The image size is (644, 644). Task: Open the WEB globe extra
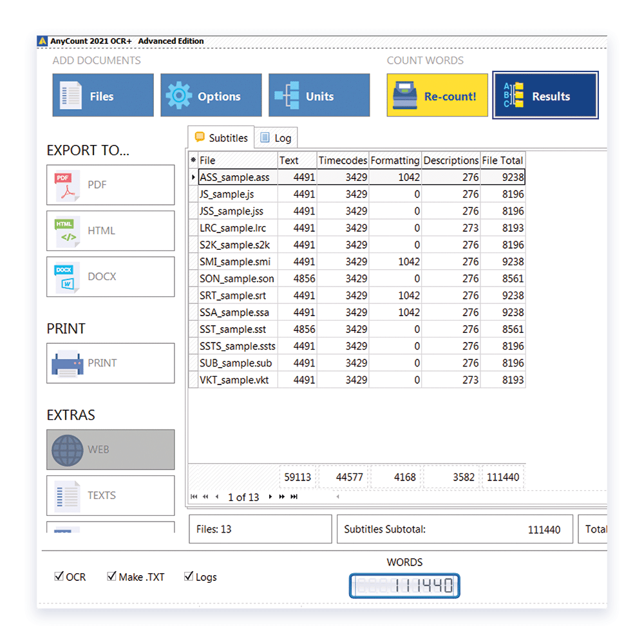click(x=111, y=450)
